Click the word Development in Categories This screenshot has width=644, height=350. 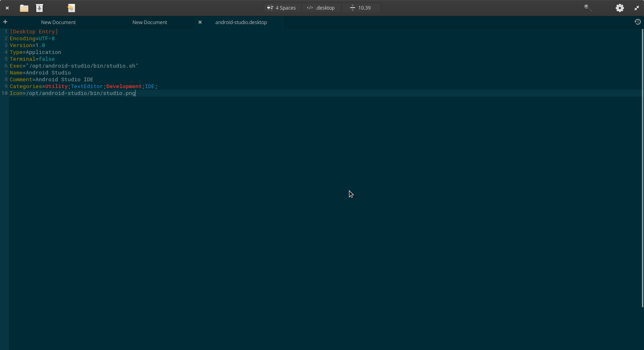point(124,86)
